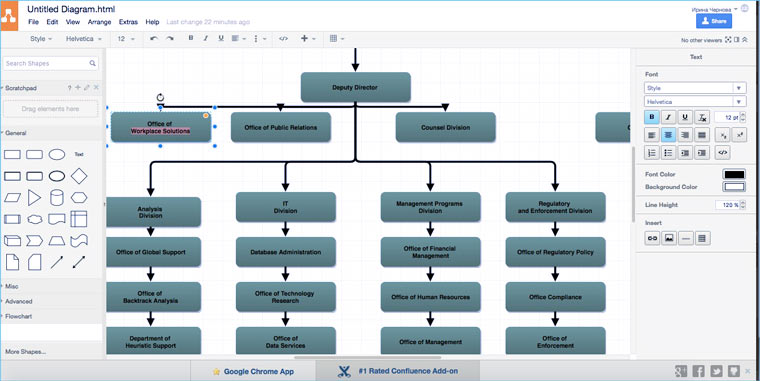Open the #1 Rated Confluence Add-on link
The height and width of the screenshot is (381, 760).
[x=398, y=371]
